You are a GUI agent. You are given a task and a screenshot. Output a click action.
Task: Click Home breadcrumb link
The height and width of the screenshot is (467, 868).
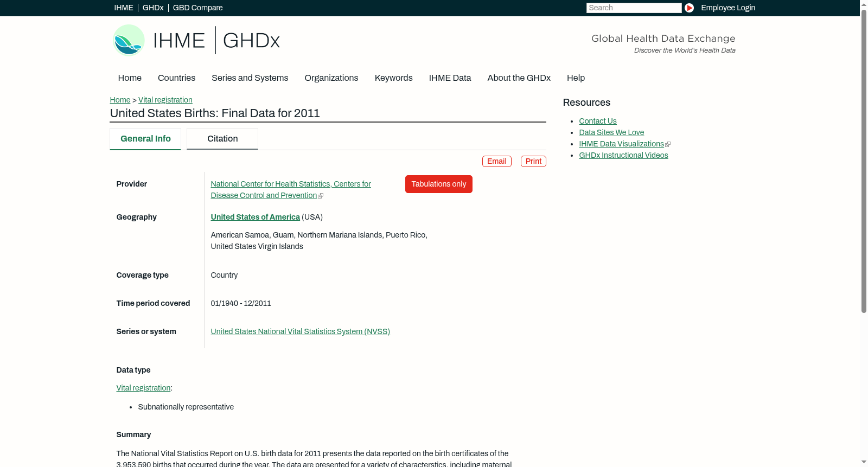tap(120, 100)
